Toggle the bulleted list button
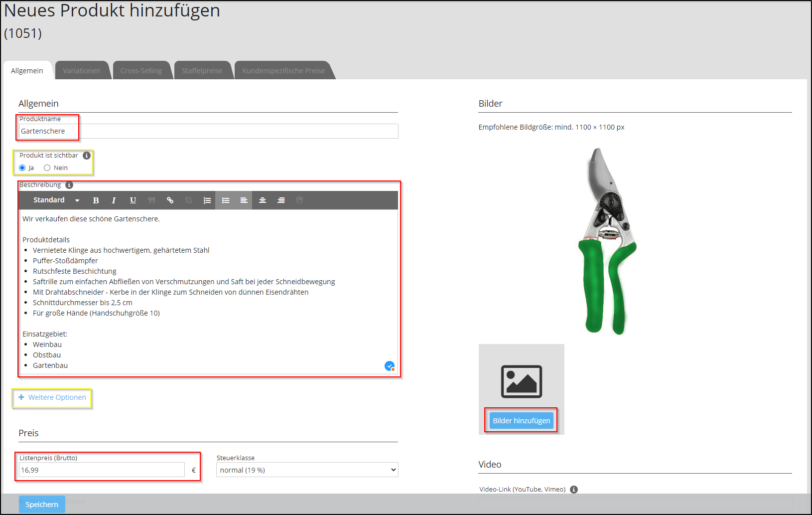This screenshot has width=812, height=515. click(226, 200)
